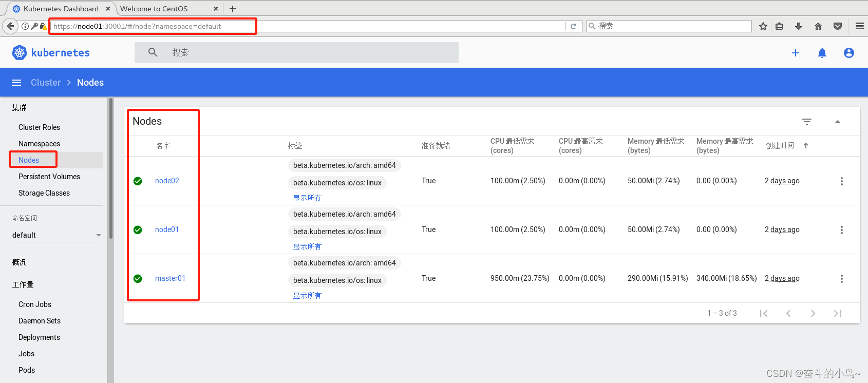Open Namespaces in sidebar
868x383 pixels.
[x=39, y=144]
